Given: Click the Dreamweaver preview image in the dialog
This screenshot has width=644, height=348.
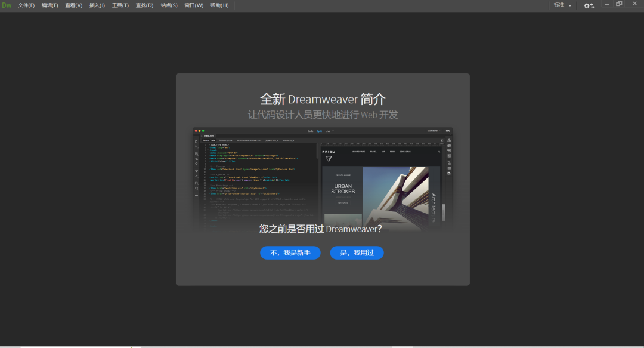Looking at the screenshot, I should pyautogui.click(x=323, y=177).
